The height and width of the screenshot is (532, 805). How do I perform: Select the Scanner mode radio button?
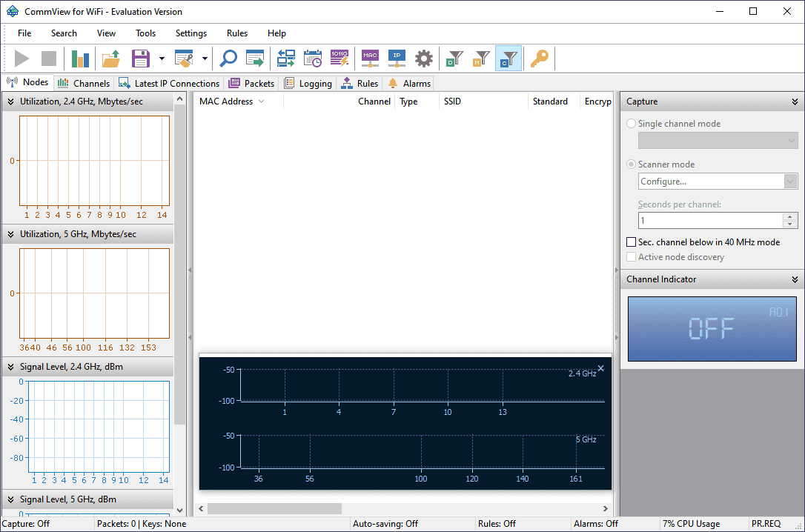(632, 164)
